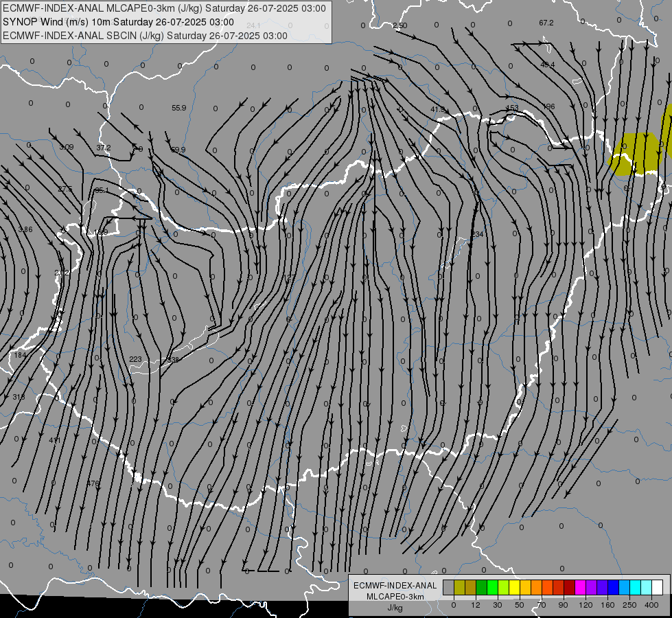Pick the bright green legend swatch
Screen dimensions: 672x618
pos(493,587)
